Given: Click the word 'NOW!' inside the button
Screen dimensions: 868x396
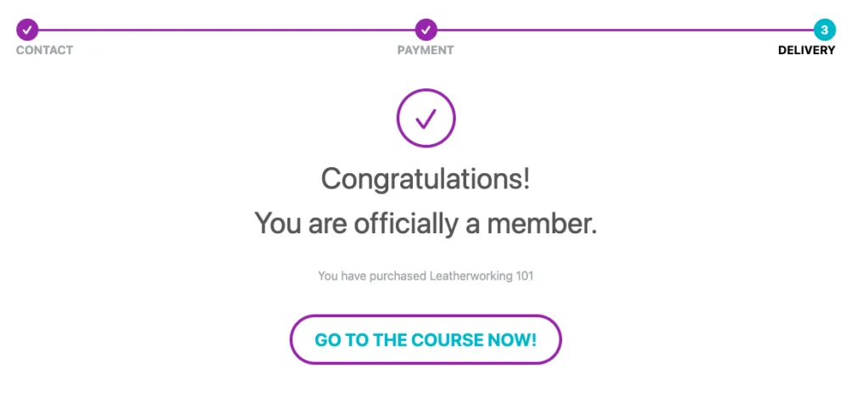Looking at the screenshot, I should [513, 340].
